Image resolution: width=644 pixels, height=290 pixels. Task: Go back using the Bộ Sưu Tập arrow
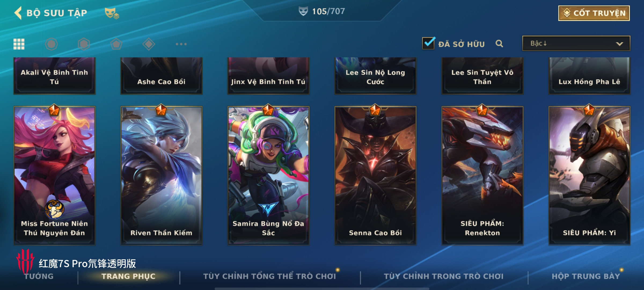coord(18,13)
